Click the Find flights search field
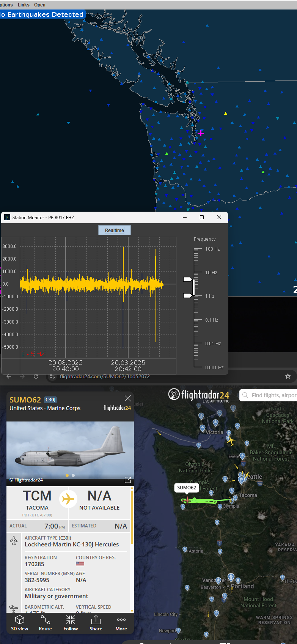The height and width of the screenshot is (644, 297). click(269, 395)
